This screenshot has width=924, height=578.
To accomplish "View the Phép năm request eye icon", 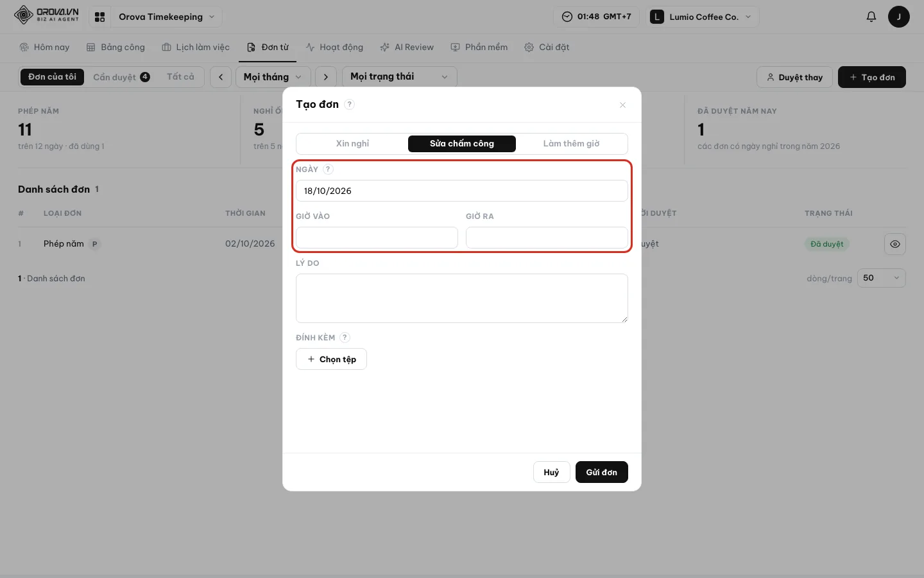I will tap(895, 244).
